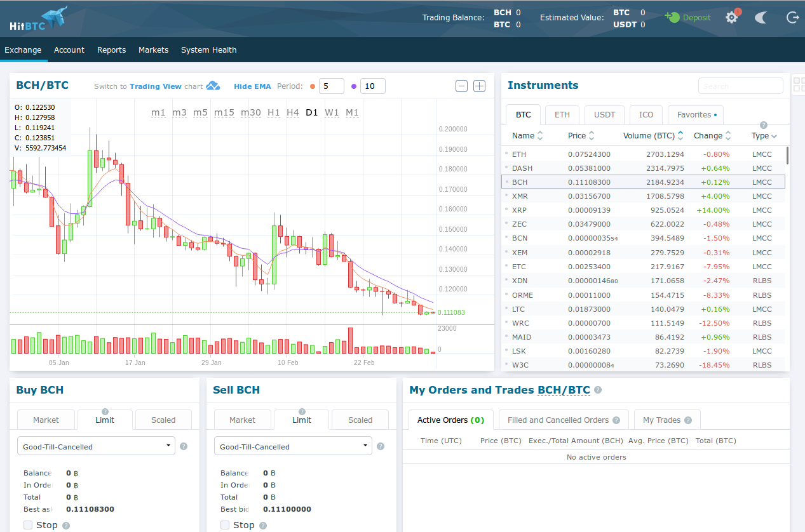805x532 pixels.
Task: Open Good-Till-Cancelled dropdown in Buy BCH
Action: coord(96,446)
